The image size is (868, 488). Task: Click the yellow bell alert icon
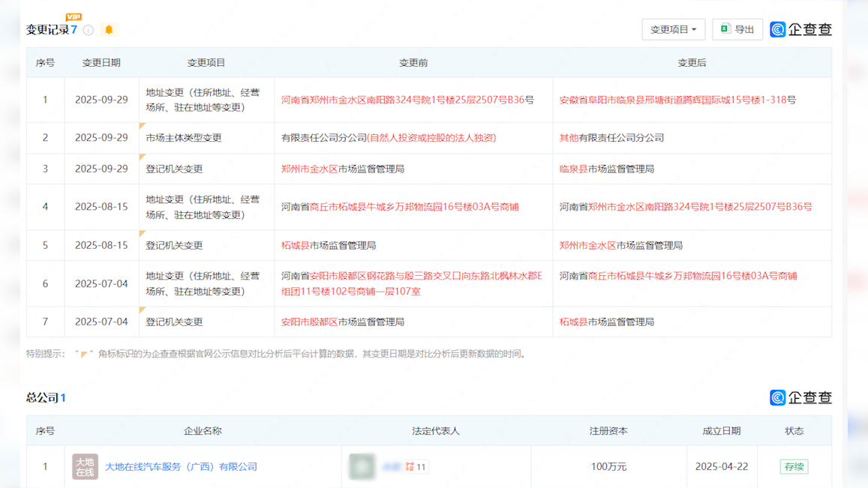(x=109, y=30)
